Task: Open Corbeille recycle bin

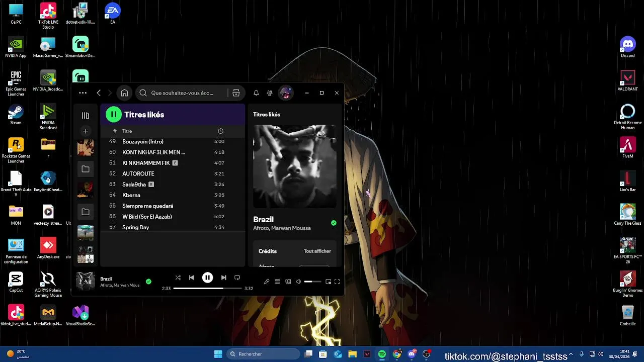Action: (x=627, y=316)
